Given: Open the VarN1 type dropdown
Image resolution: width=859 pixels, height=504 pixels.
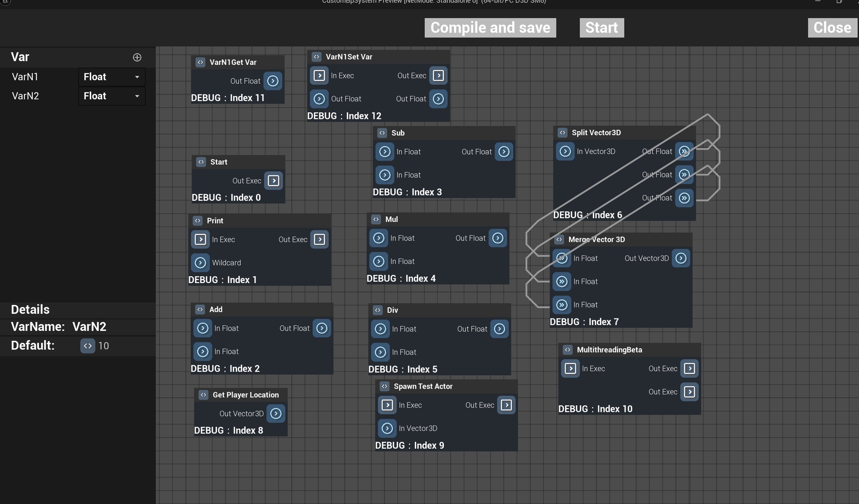Looking at the screenshot, I should point(111,76).
